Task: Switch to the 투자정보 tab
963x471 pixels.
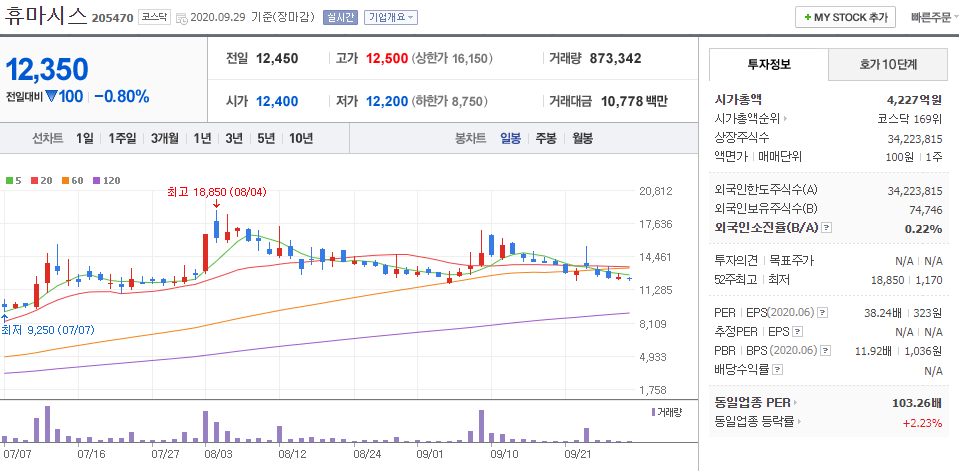Action: (768, 64)
